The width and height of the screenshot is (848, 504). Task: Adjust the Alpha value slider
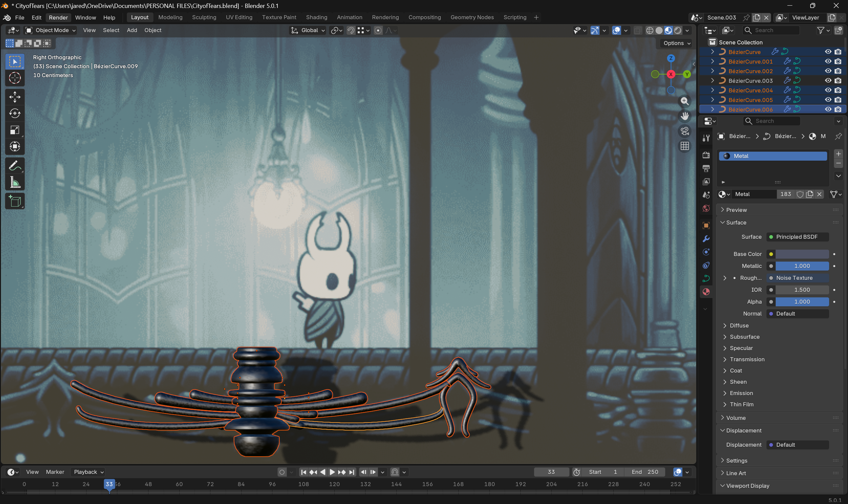(x=802, y=302)
